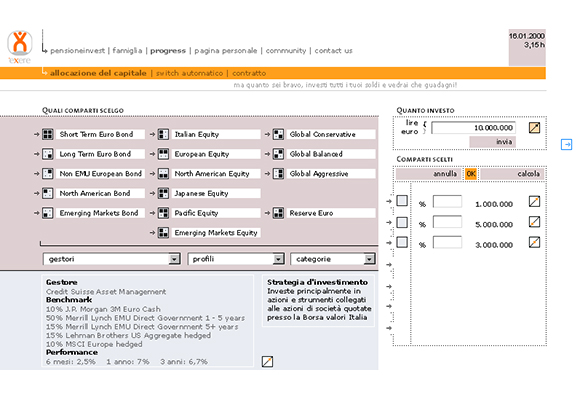Click the annulla button
This screenshot has width=580, height=398.
tap(428, 174)
